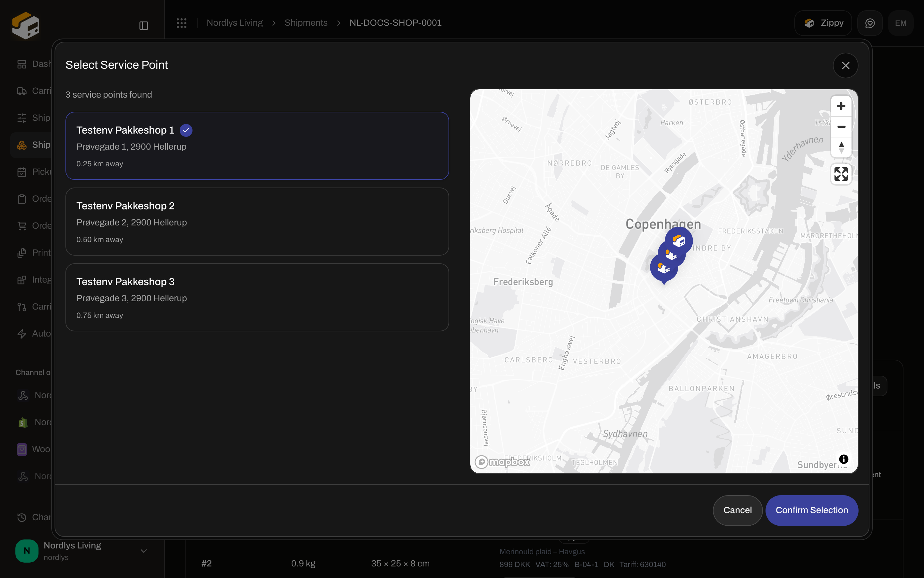Click the 'Copenhagen' label on the map
924x578 pixels.
[663, 224]
